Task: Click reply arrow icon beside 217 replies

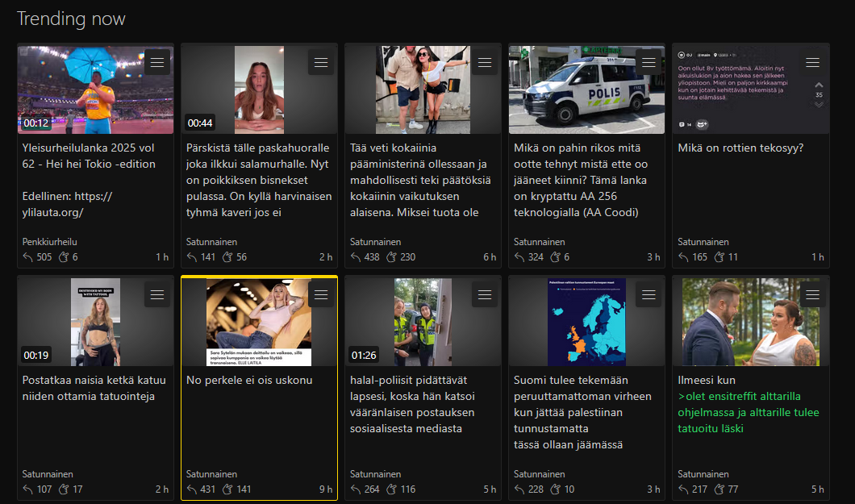Action: click(x=683, y=489)
